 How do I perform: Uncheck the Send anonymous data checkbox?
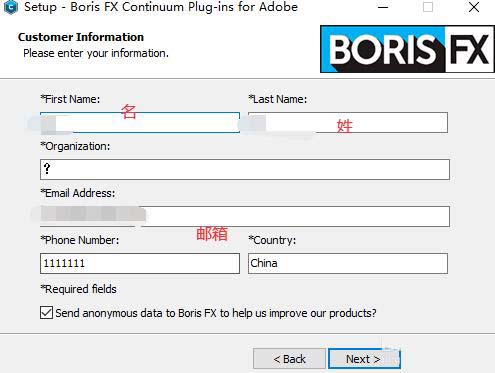tap(46, 313)
